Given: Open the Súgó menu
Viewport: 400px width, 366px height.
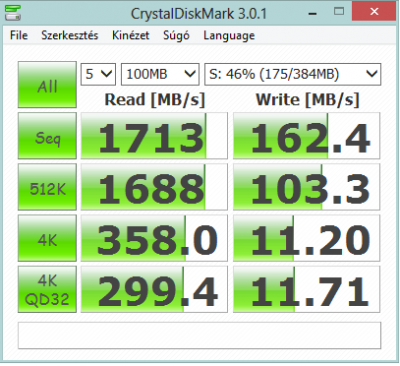Looking at the screenshot, I should click(x=176, y=35).
